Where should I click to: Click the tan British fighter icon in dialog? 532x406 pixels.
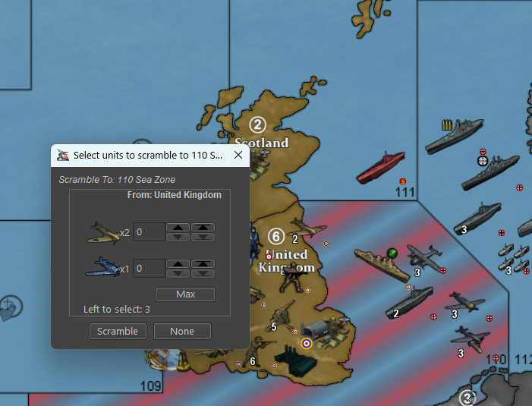[x=103, y=231]
